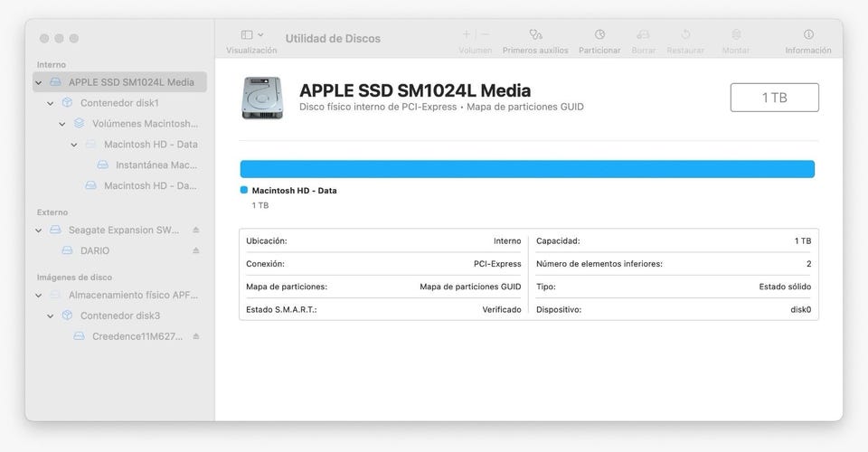
Task: Collapse the Almacenamiento físico APF chevron
Action: pos(39,296)
